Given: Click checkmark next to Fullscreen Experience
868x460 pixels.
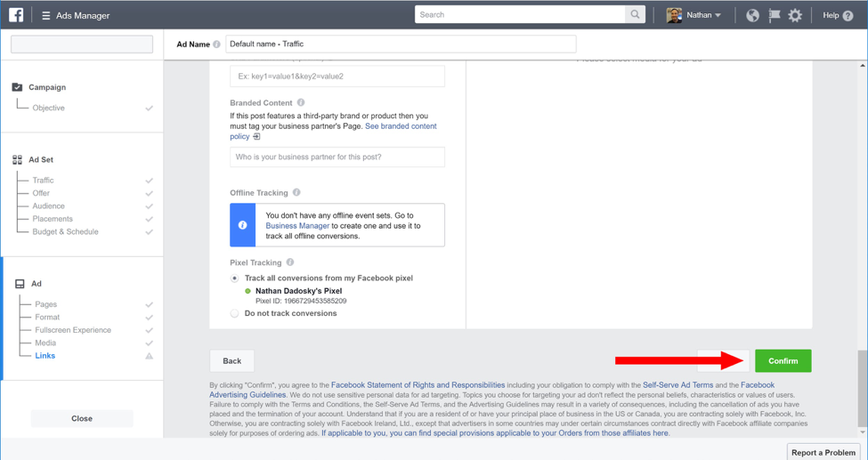Looking at the screenshot, I should [x=149, y=330].
